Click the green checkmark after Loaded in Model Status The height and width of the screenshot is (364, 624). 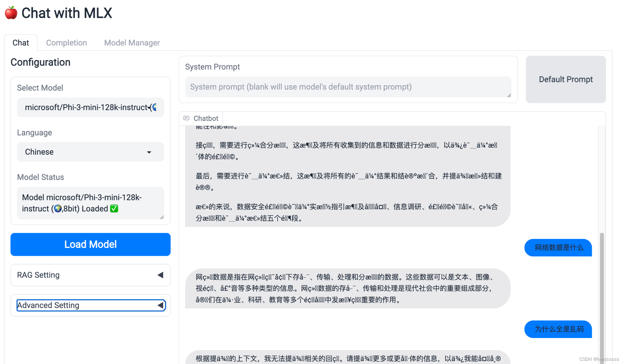[x=114, y=209]
